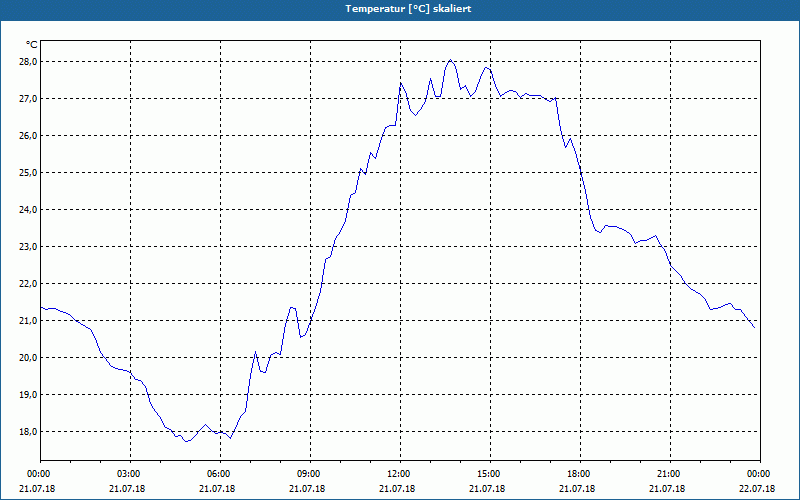The width and height of the screenshot is (800, 500).
Task: Select the "28,0" y-axis label
Action: pyautogui.click(x=28, y=62)
